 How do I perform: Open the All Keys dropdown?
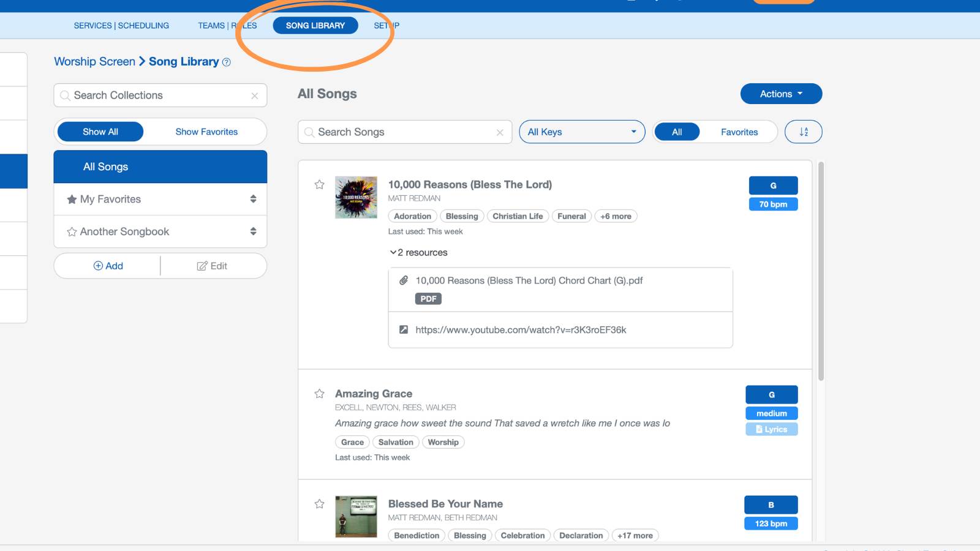[x=582, y=132]
